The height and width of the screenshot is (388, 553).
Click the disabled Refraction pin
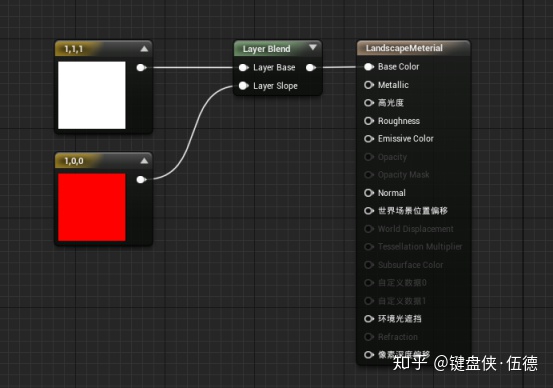tap(369, 337)
